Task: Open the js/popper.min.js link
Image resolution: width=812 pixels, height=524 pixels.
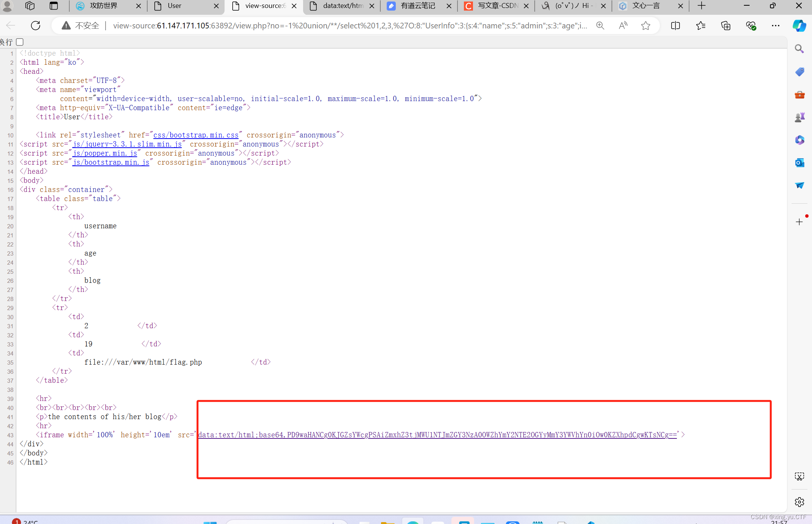Action: [x=105, y=153]
